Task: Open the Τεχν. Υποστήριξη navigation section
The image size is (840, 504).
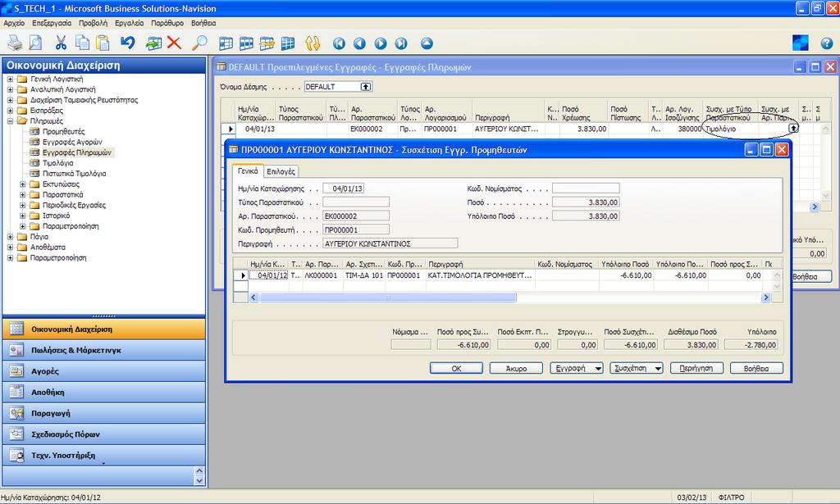Action: (104, 456)
